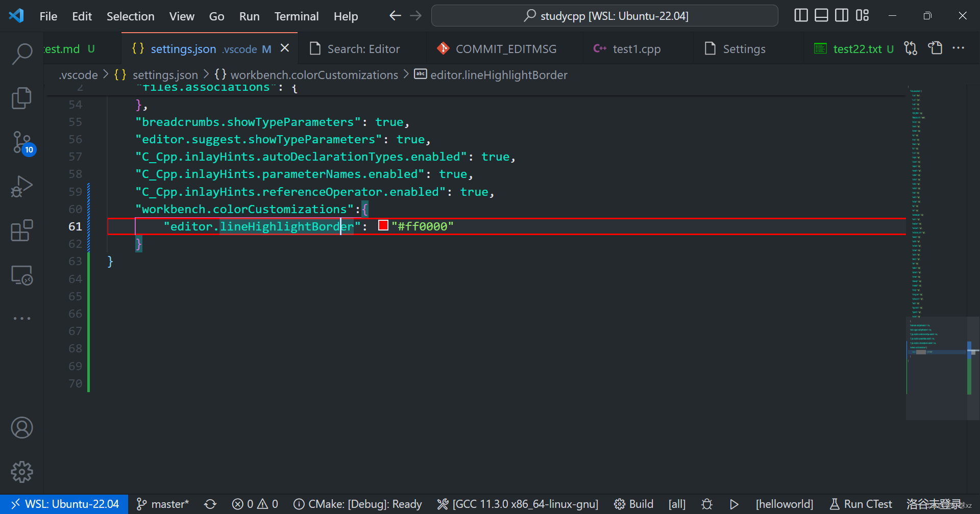Open the Extensions view
This screenshot has width=980, height=514.
22,230
